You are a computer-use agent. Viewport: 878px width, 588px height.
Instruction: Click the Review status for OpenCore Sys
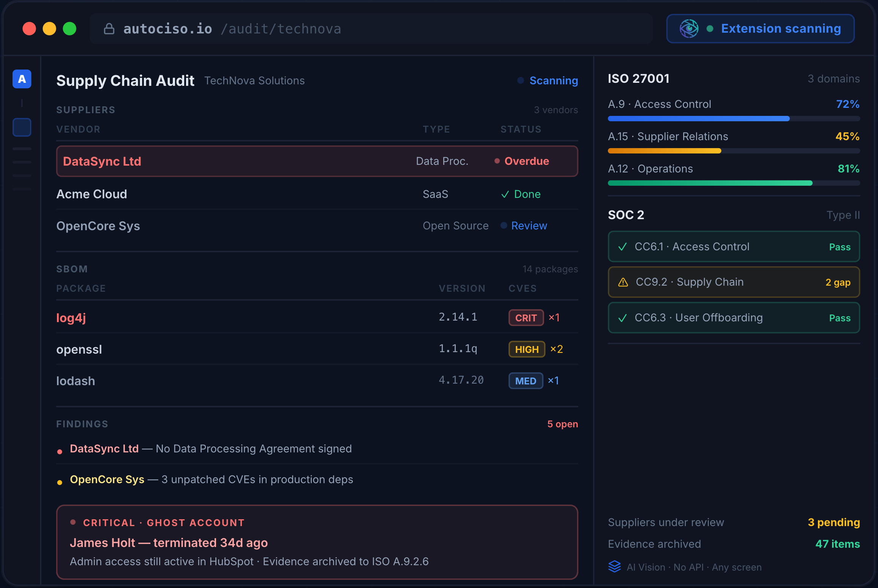(524, 226)
